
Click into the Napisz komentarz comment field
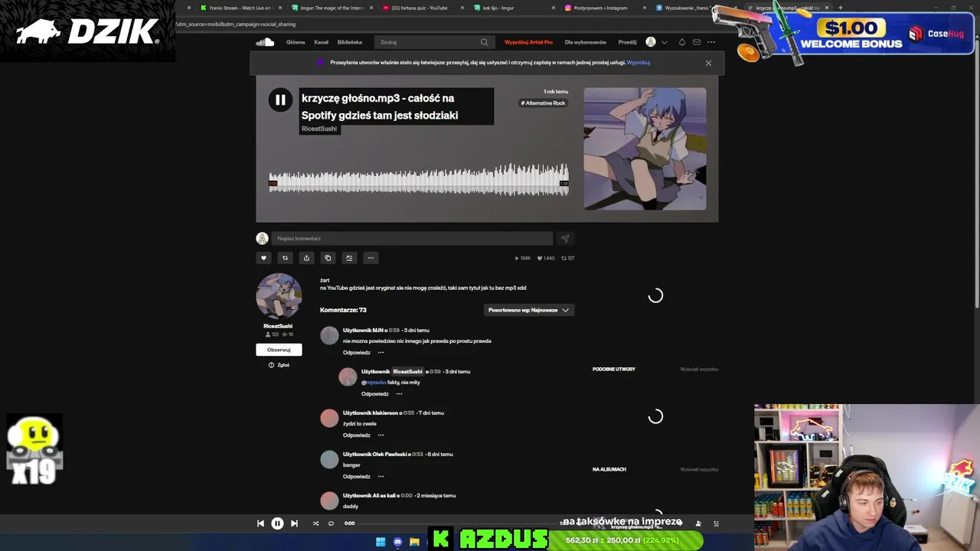click(412, 238)
